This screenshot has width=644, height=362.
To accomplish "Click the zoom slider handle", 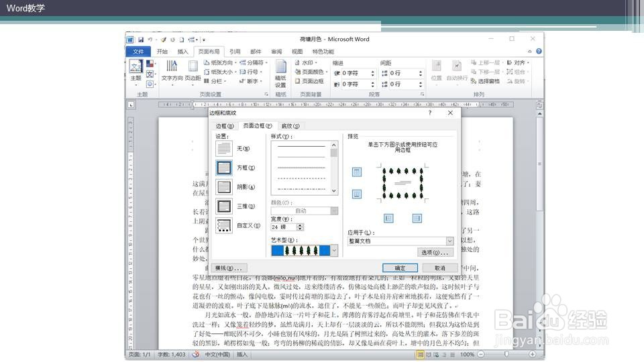I will tap(506, 354).
